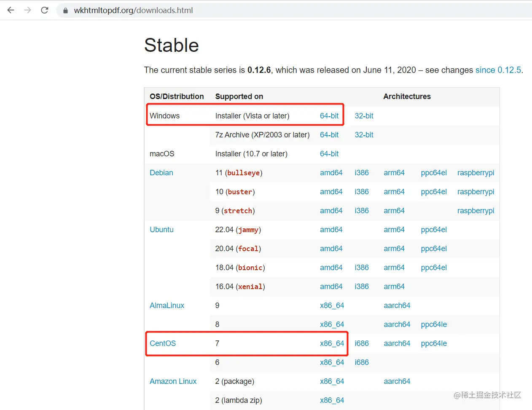Download Ubuntu 18.04 bionic arm64

pyautogui.click(x=394, y=268)
